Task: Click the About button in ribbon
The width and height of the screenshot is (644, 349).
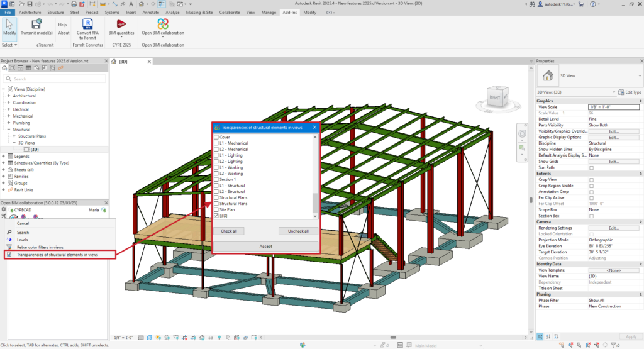Action: [64, 33]
